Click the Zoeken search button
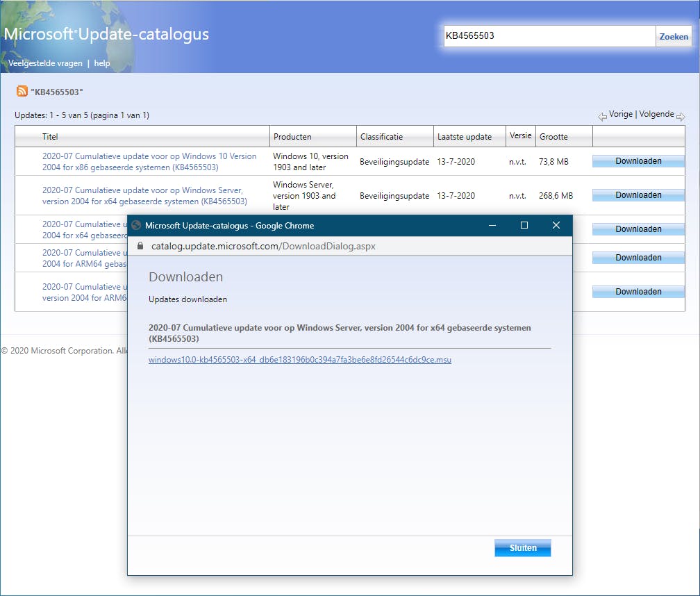 coord(674,37)
